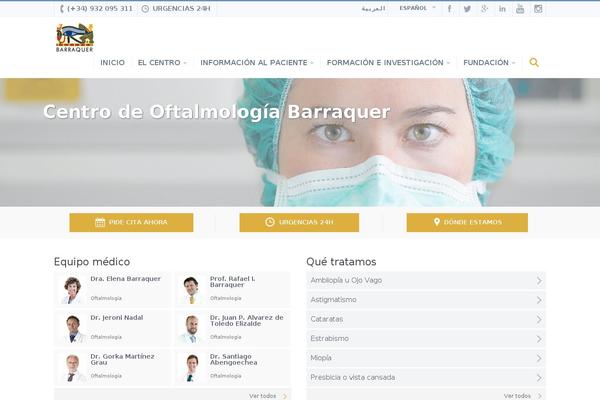Click Dra. Elena Barraquer's photo
The width and height of the screenshot is (600, 400).
tap(72, 291)
